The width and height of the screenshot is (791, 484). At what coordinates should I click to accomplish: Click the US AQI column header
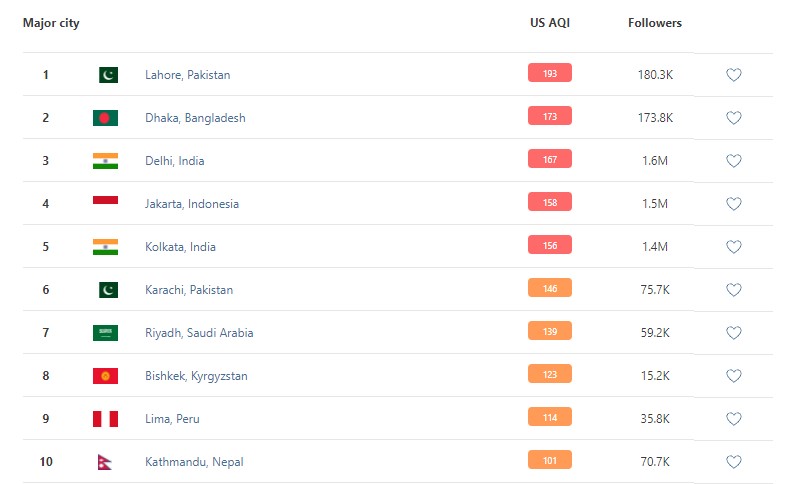(550, 22)
